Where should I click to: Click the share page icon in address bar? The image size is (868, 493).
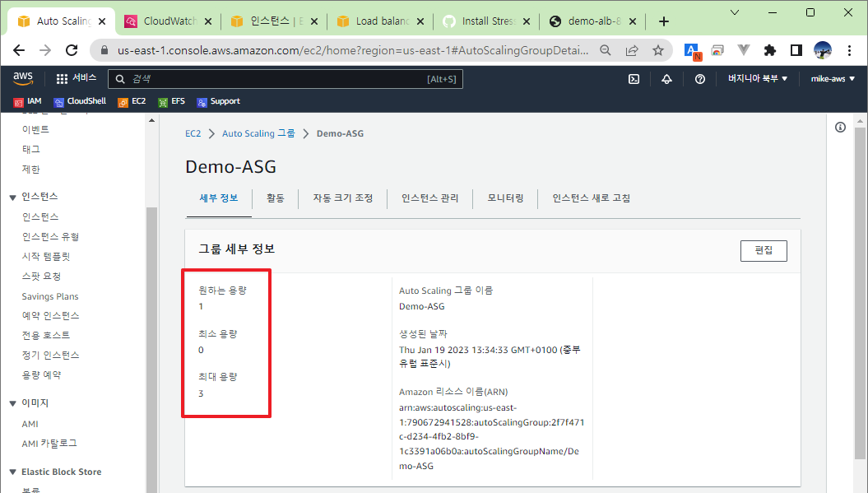click(632, 50)
